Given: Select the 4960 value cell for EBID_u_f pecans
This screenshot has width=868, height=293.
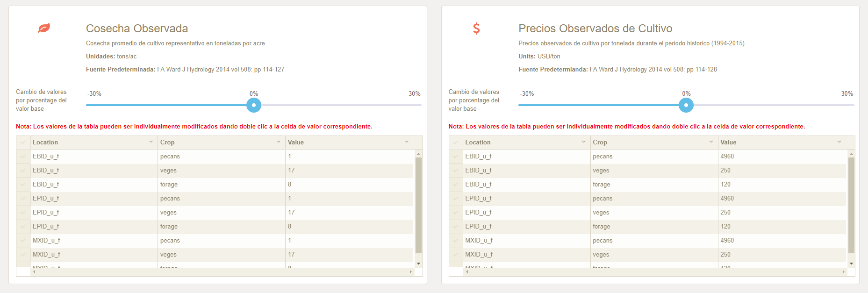Looking at the screenshot, I should 782,157.
